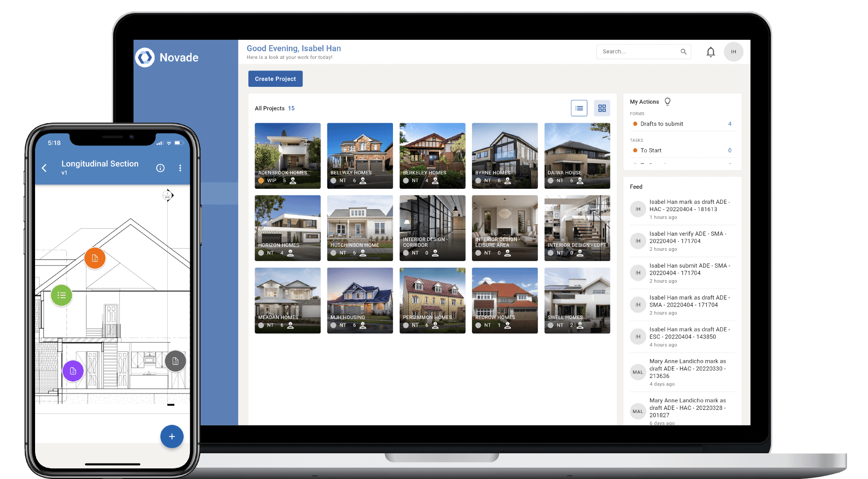The image size is (868, 479).
Task: Tap the info icon in phone header
Action: click(x=161, y=168)
